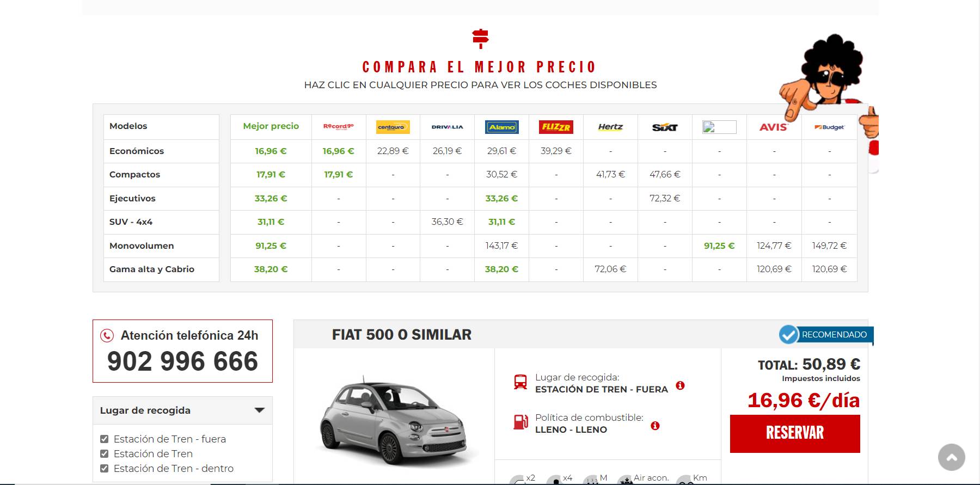Uncheck 'Estación de Tren - fuera' checkbox

[x=105, y=439]
